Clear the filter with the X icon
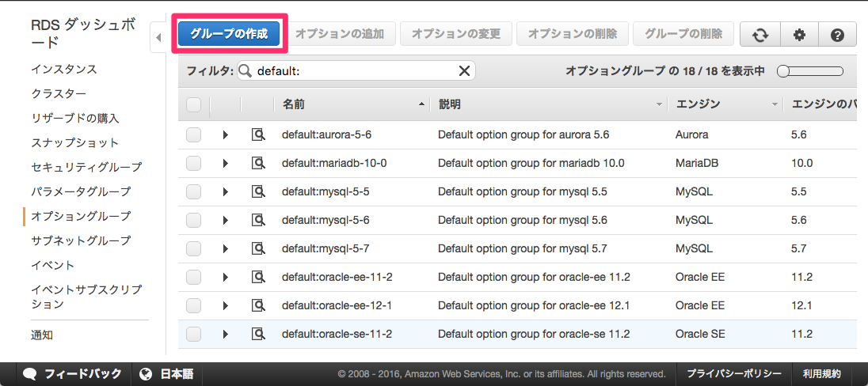 point(464,70)
